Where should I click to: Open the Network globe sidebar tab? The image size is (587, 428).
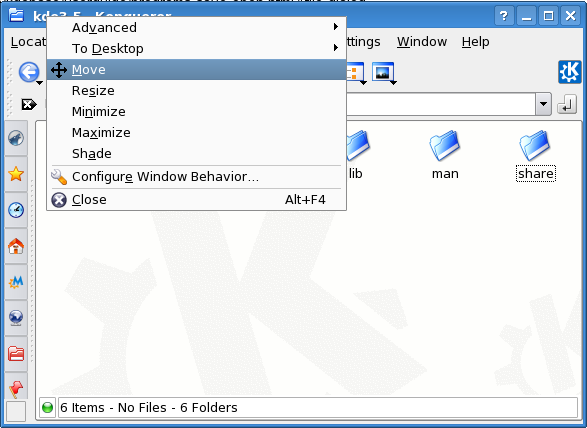point(16,318)
